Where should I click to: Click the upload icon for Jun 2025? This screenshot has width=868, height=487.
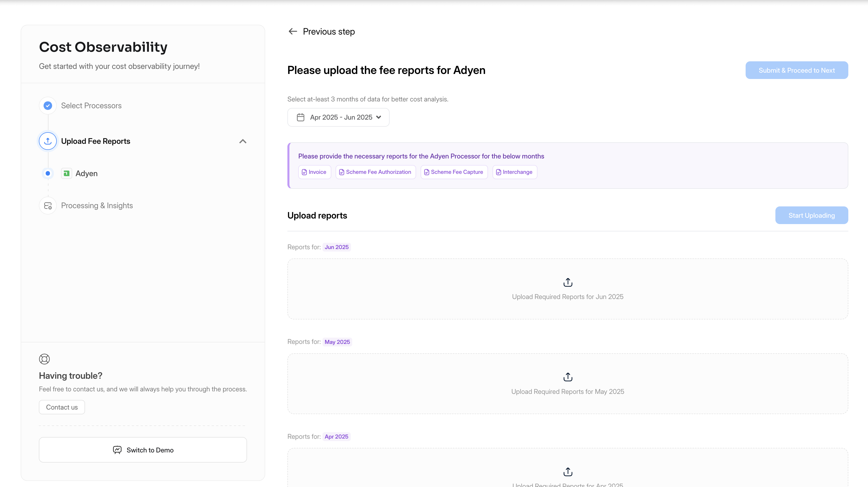tap(567, 282)
